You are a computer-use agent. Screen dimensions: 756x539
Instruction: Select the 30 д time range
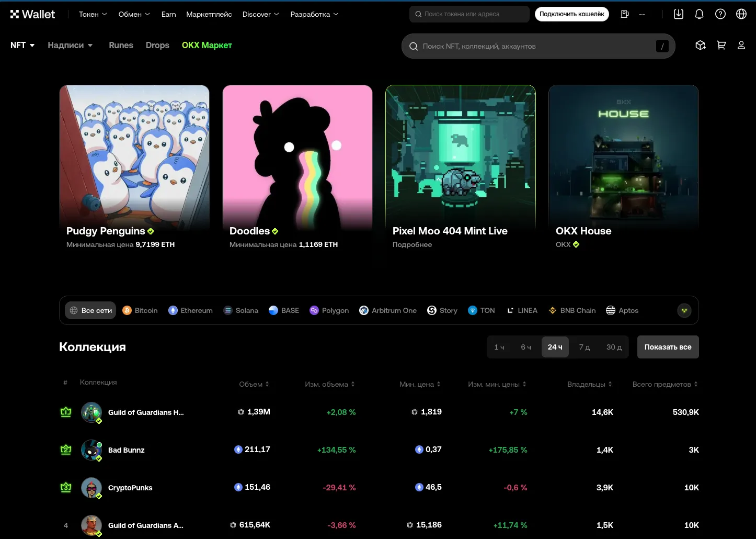(x=614, y=347)
